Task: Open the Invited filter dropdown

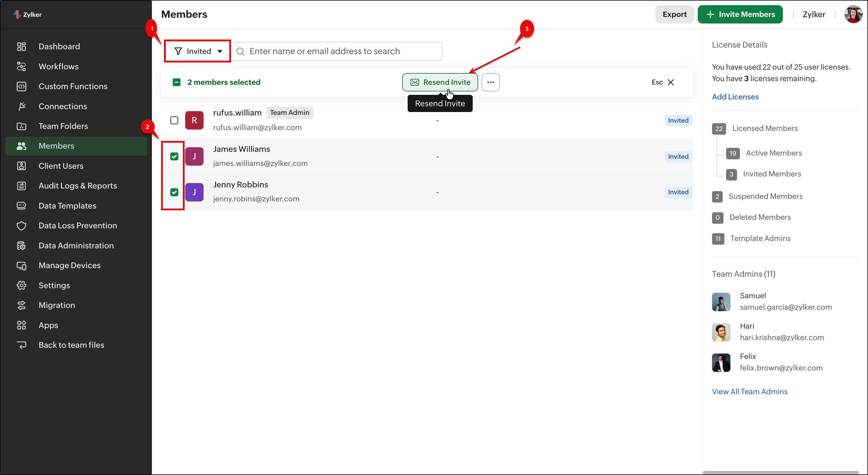Action: 198,51
